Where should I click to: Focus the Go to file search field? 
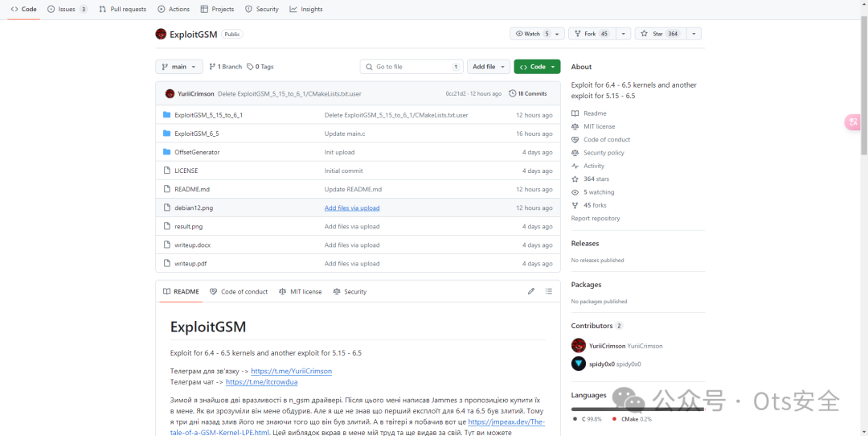pyautogui.click(x=411, y=67)
